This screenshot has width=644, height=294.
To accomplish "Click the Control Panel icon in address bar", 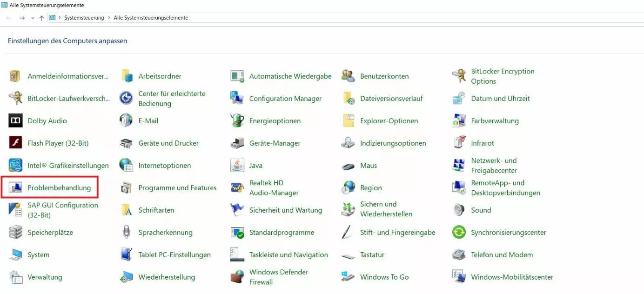I will pos(52,18).
